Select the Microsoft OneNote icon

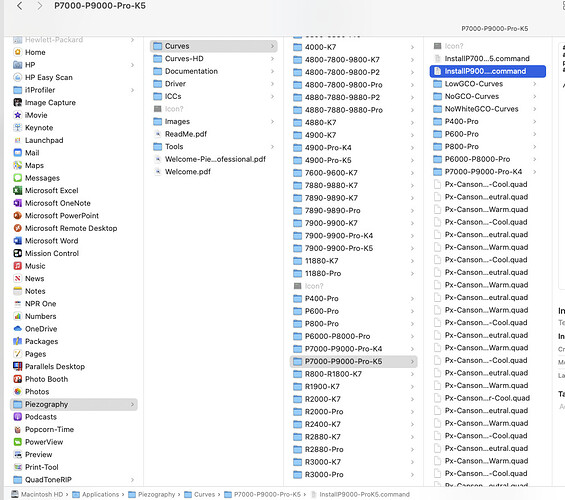click(17, 203)
